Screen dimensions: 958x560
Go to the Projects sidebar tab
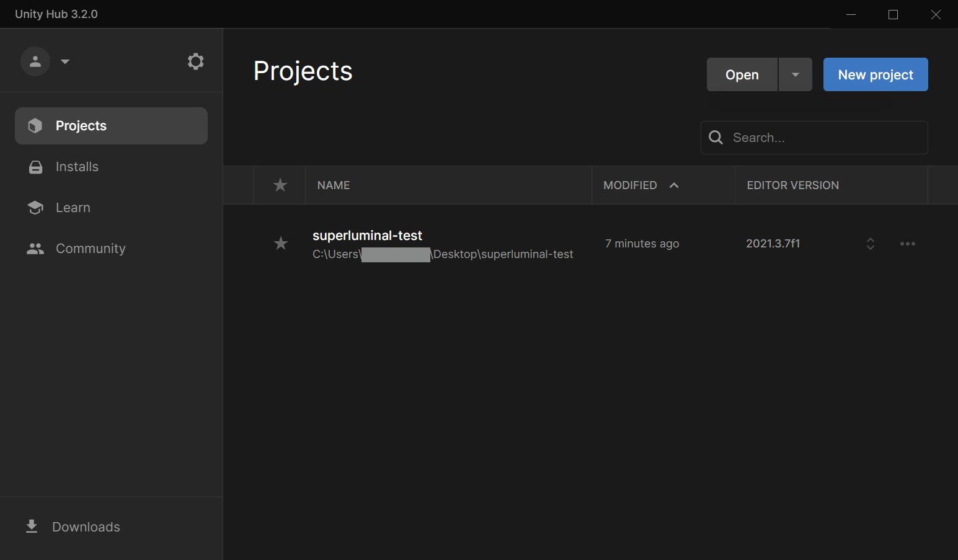[x=111, y=126]
